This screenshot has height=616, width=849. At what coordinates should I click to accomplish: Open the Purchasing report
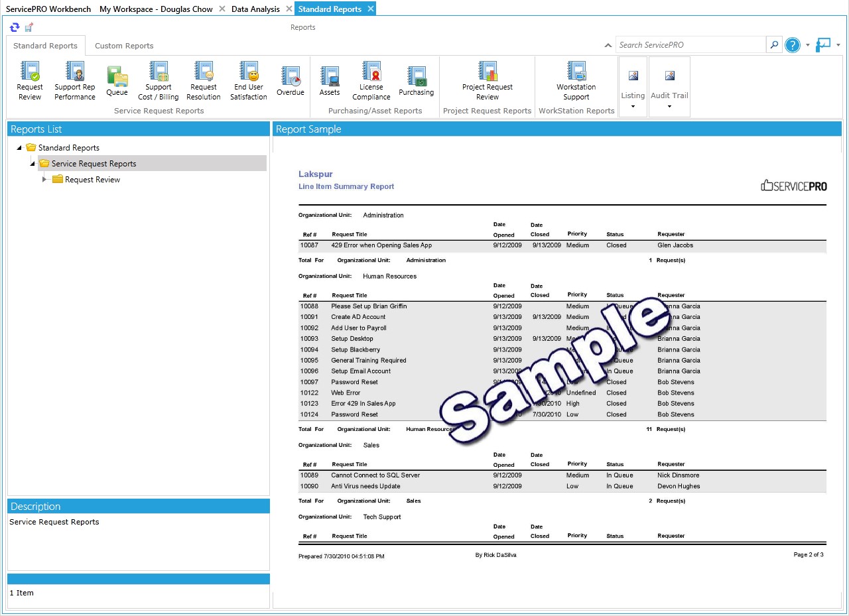tap(417, 81)
